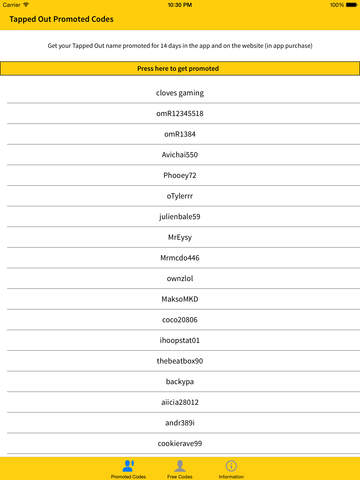
Task: Select the cookierave99 entry
Action: click(x=180, y=443)
